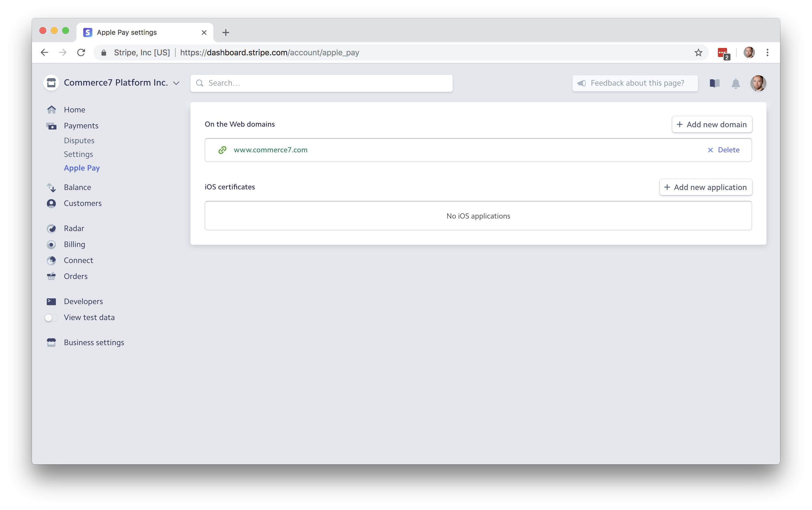Screen dimensions: 812x510
Task: Click the browser address bar URL
Action: pos(270,52)
